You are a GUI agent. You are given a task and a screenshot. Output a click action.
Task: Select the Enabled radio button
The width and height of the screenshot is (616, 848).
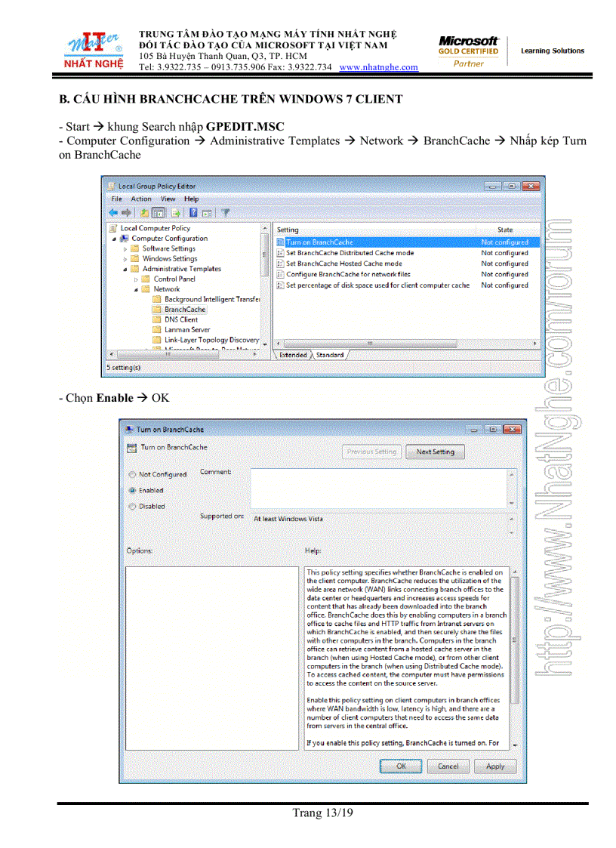pyautogui.click(x=134, y=491)
